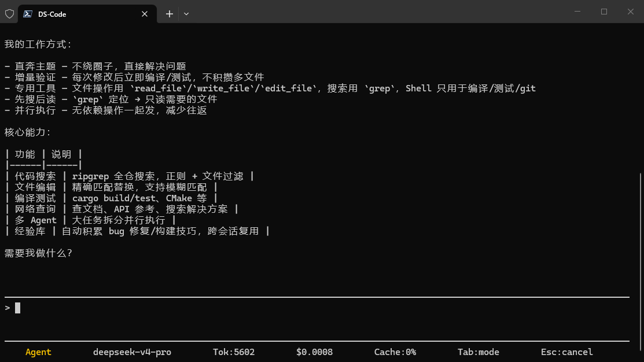644x362 pixels.
Task: Minimize the terminal window
Action: 577,12
